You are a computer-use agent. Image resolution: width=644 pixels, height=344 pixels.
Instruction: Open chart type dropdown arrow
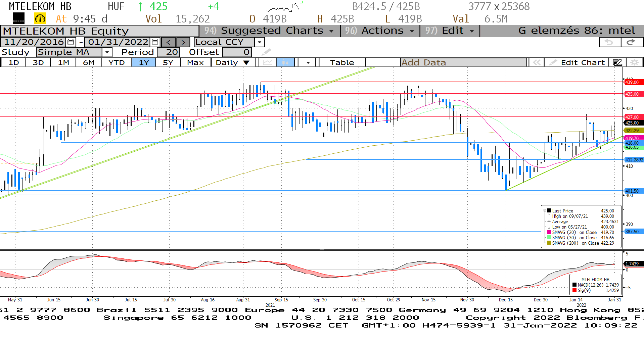coord(308,62)
